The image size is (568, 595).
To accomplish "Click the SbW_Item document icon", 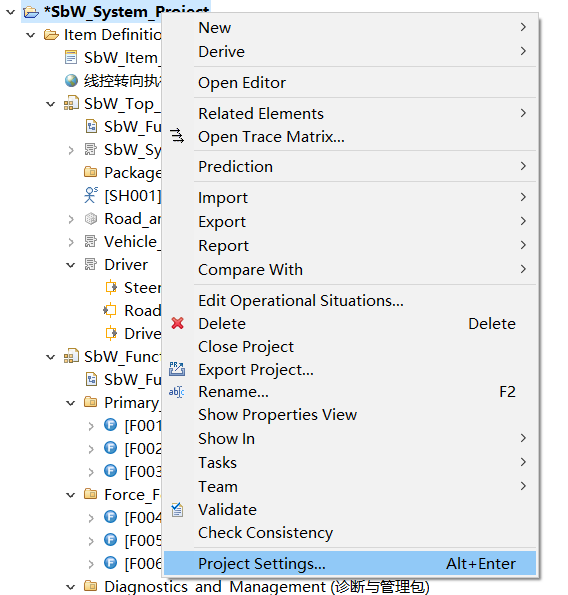I will (x=71, y=57).
